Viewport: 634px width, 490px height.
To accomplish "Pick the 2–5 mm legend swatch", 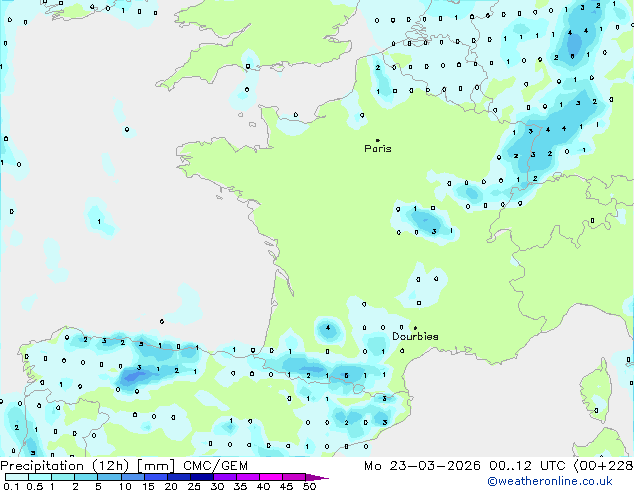I will [x=86, y=477].
